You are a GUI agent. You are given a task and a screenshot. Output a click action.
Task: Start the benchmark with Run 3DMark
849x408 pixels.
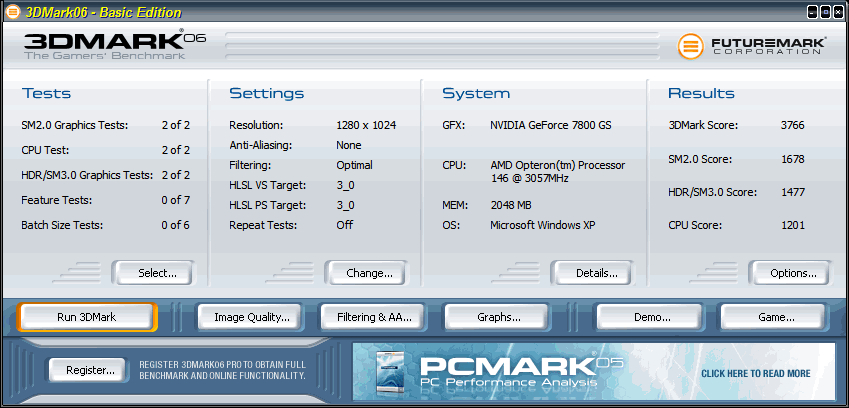pos(87,317)
